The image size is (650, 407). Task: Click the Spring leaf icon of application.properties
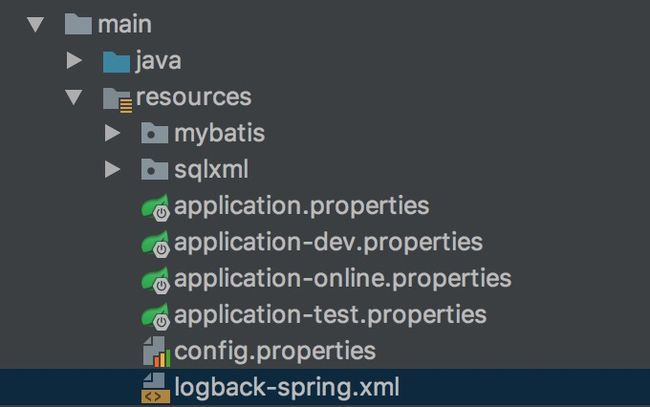click(x=155, y=207)
